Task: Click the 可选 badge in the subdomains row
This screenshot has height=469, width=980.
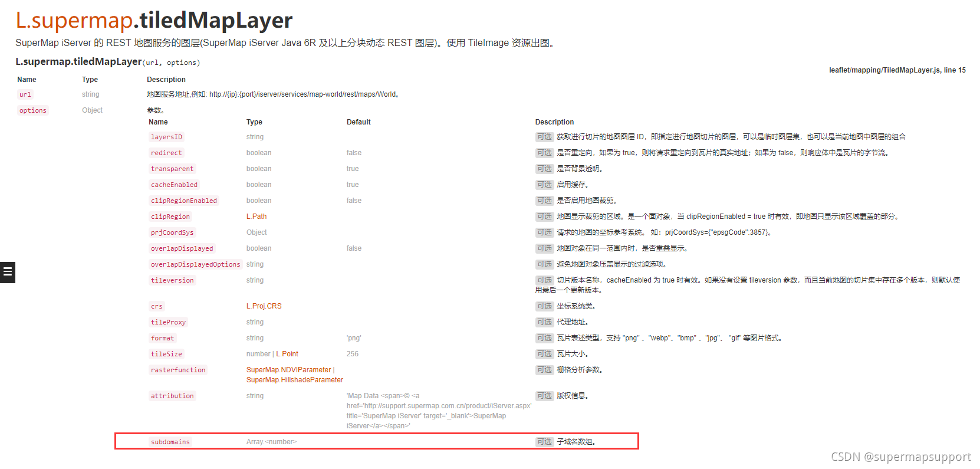Action: coord(544,442)
